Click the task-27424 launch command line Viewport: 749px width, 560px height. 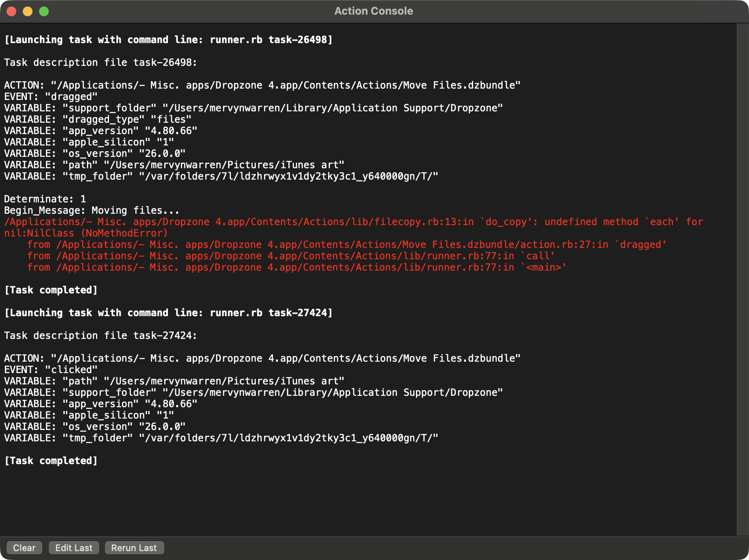(168, 313)
